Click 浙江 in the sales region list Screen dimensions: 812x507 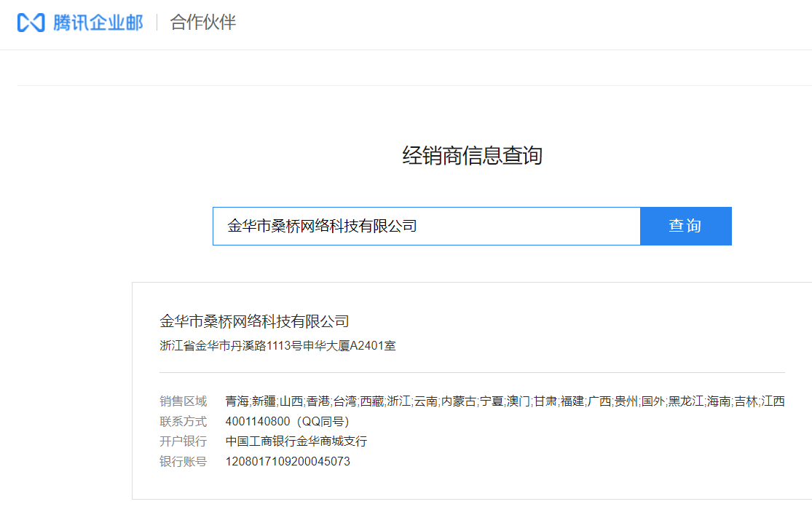point(398,401)
